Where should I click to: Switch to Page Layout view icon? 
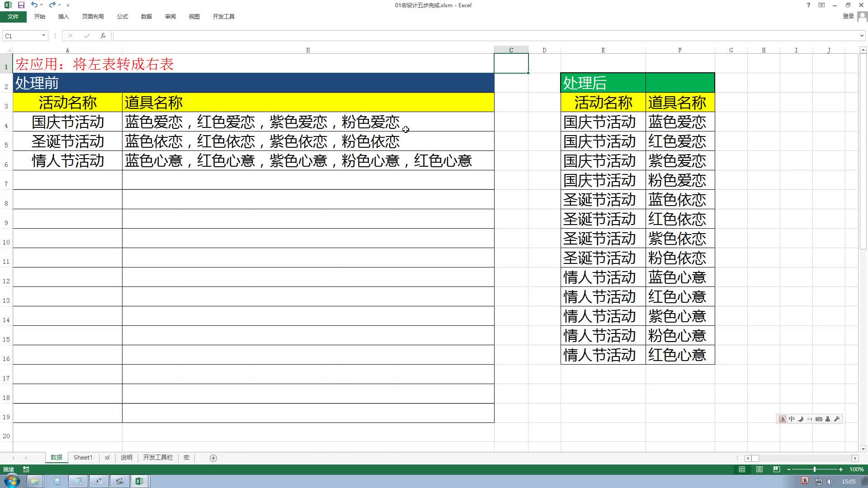[759, 469]
